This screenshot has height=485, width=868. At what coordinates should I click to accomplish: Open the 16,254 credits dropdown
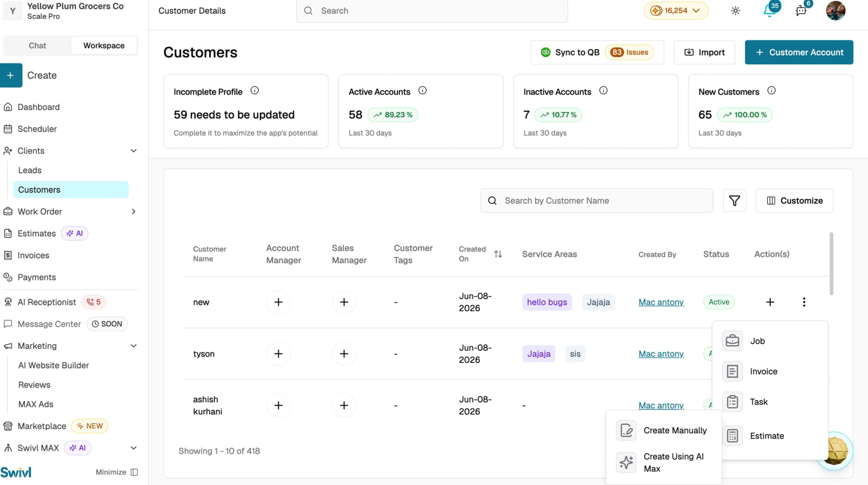tap(676, 11)
